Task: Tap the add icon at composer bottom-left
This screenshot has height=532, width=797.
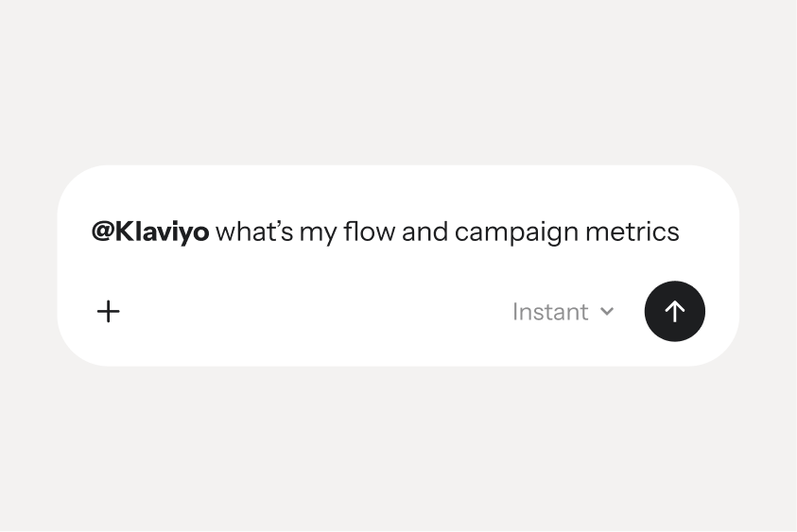Action: 109,312
